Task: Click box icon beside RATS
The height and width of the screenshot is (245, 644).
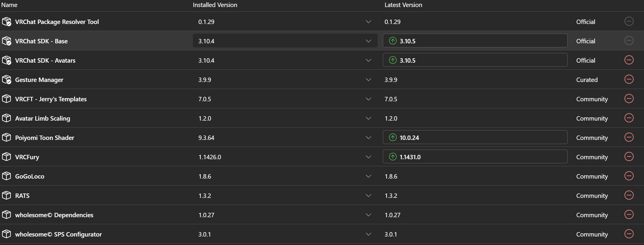Action: (x=6, y=196)
